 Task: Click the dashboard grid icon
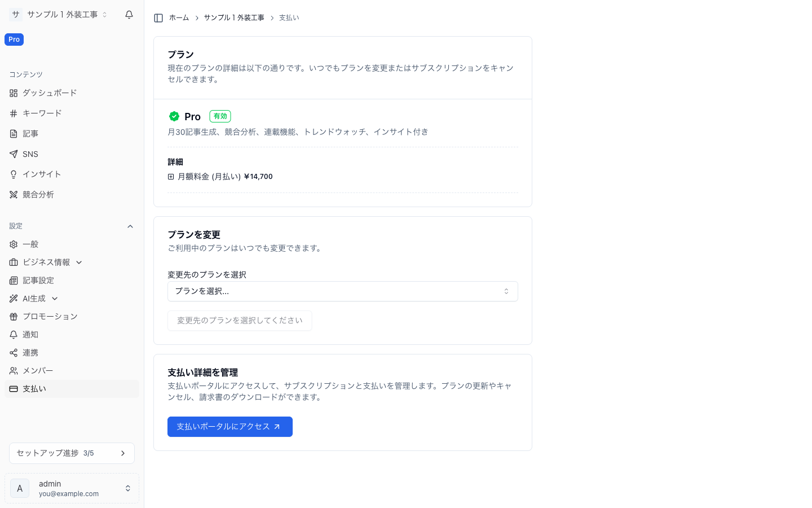14,93
